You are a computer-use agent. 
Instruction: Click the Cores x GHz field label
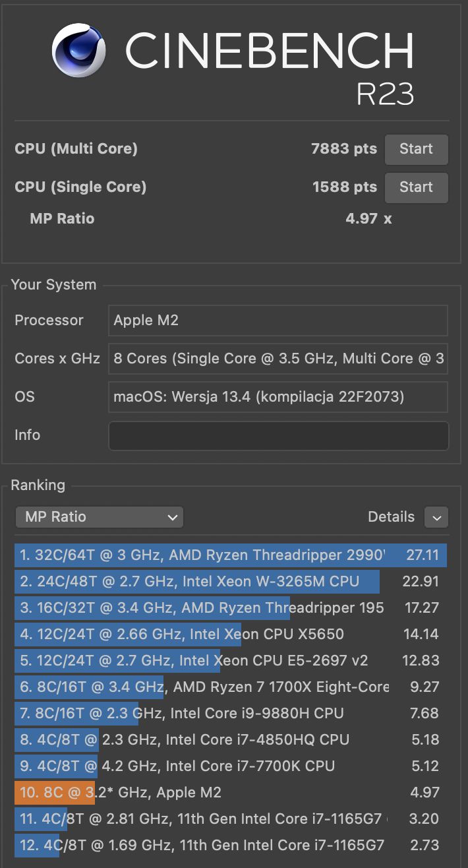[x=57, y=359]
